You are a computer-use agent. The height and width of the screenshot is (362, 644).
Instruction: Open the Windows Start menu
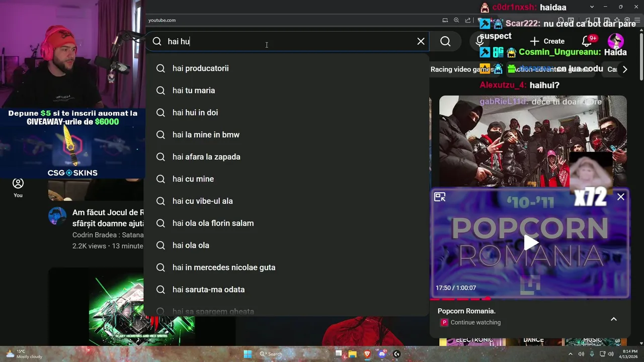248,354
